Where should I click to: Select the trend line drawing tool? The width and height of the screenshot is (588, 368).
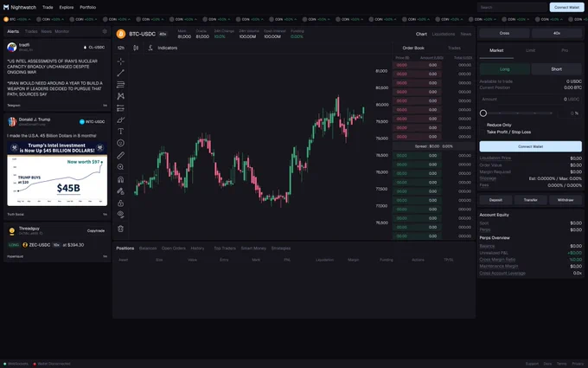click(120, 73)
